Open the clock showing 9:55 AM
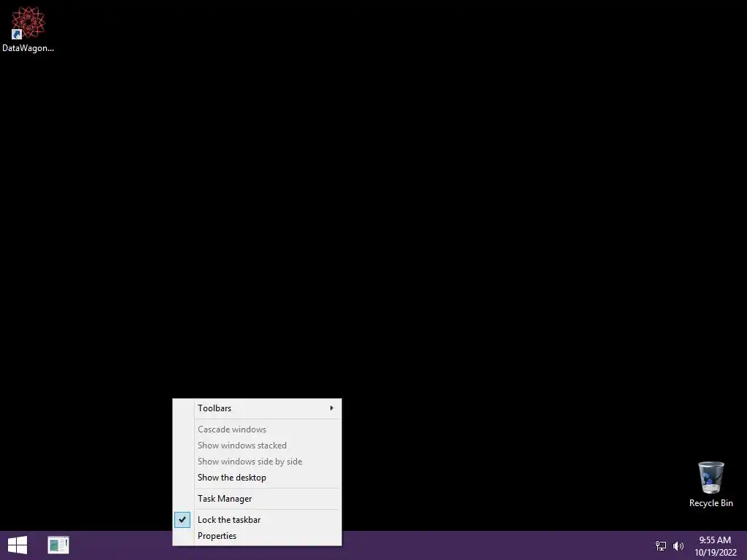Screen dimensions: 747x560 [715, 546]
